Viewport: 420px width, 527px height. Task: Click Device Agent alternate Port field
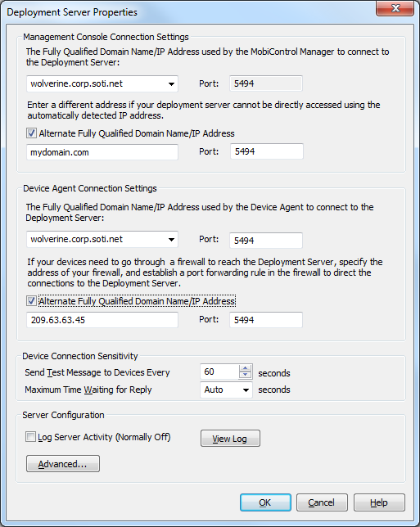(266, 320)
